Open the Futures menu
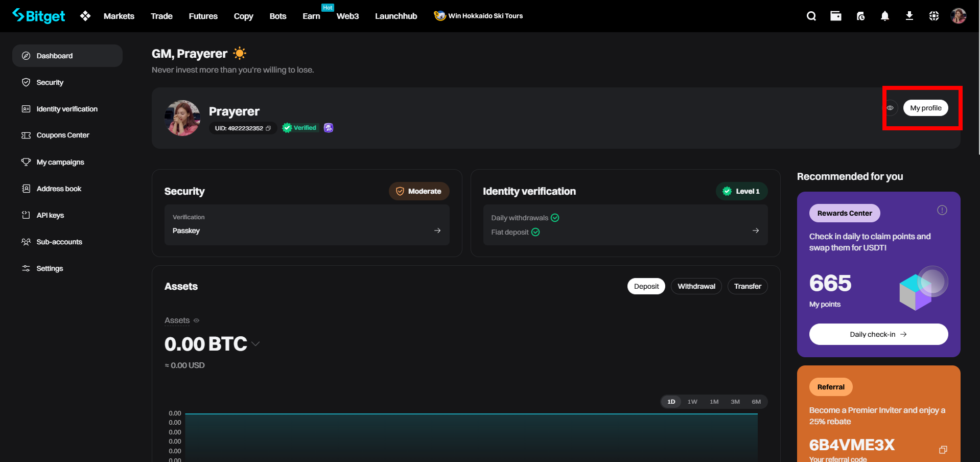The height and width of the screenshot is (462, 980). [x=203, y=16]
